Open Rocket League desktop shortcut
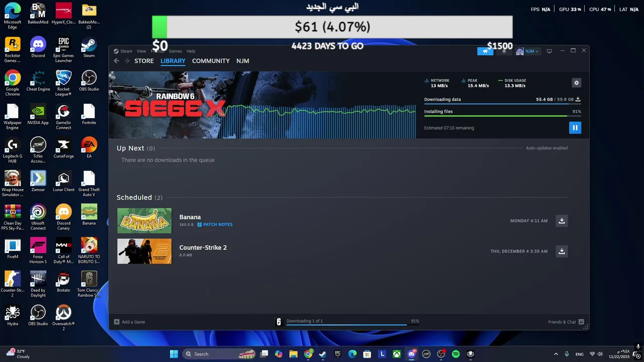 click(63, 83)
